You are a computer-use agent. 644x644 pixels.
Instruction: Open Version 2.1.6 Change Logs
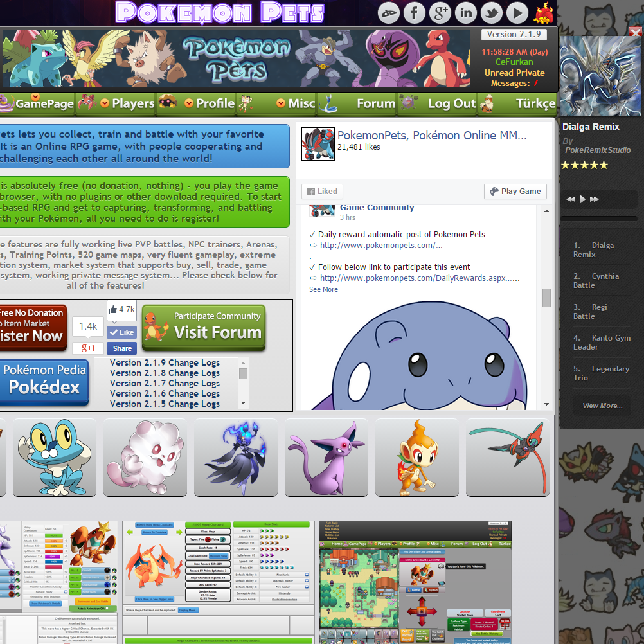point(165,393)
